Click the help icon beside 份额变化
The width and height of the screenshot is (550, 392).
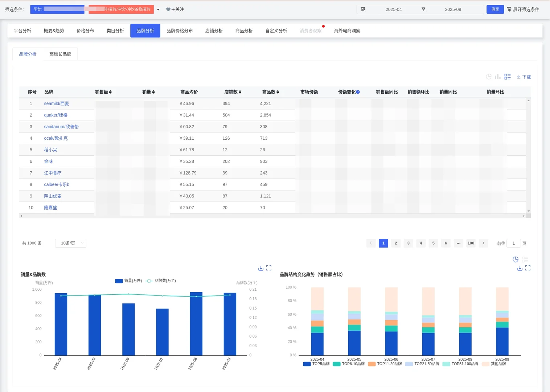pyautogui.click(x=358, y=92)
